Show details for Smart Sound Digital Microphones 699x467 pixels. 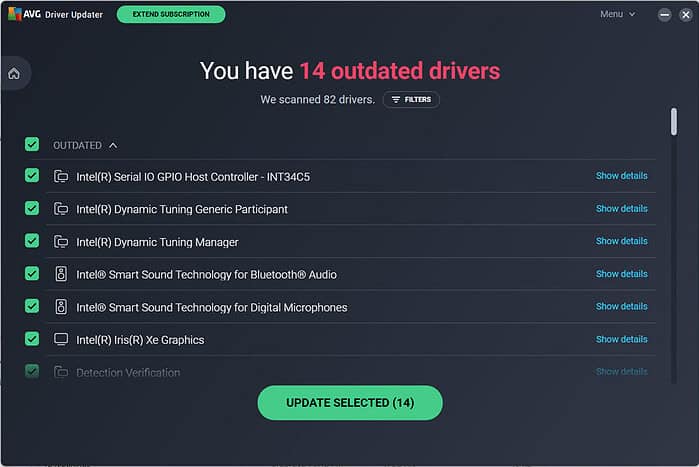click(621, 307)
